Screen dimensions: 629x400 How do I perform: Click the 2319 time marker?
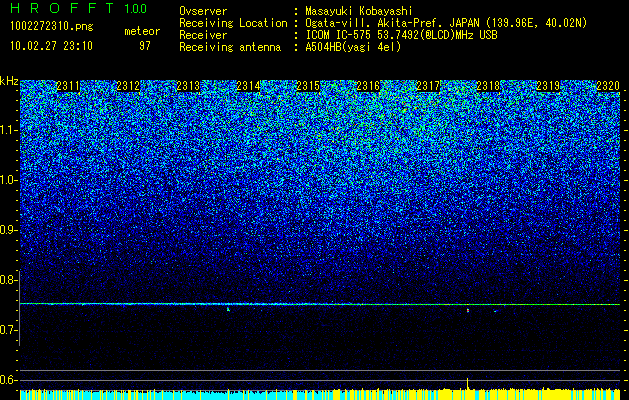[x=548, y=86]
